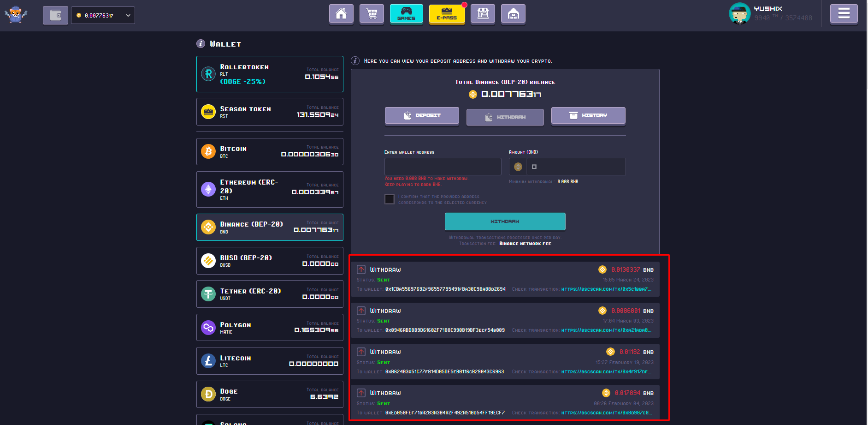This screenshot has width=868, height=425.
Task: Open bscscan link for February 19 withdrawal
Action: click(x=606, y=372)
